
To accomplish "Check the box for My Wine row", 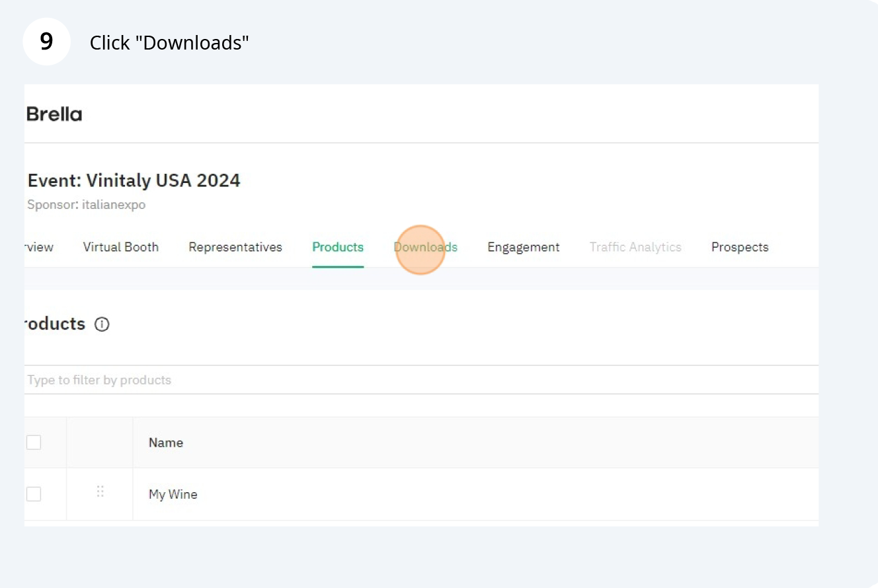I will [x=34, y=494].
